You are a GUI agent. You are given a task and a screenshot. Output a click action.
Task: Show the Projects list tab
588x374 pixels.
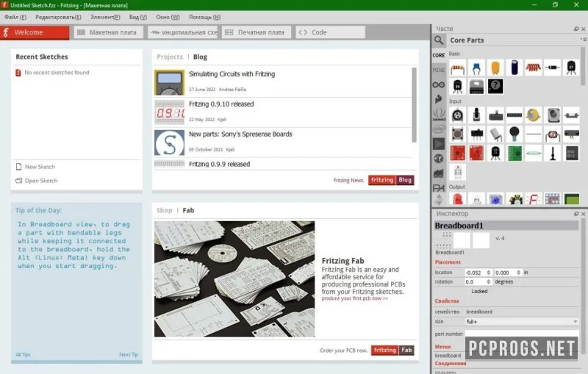pyautogui.click(x=170, y=57)
